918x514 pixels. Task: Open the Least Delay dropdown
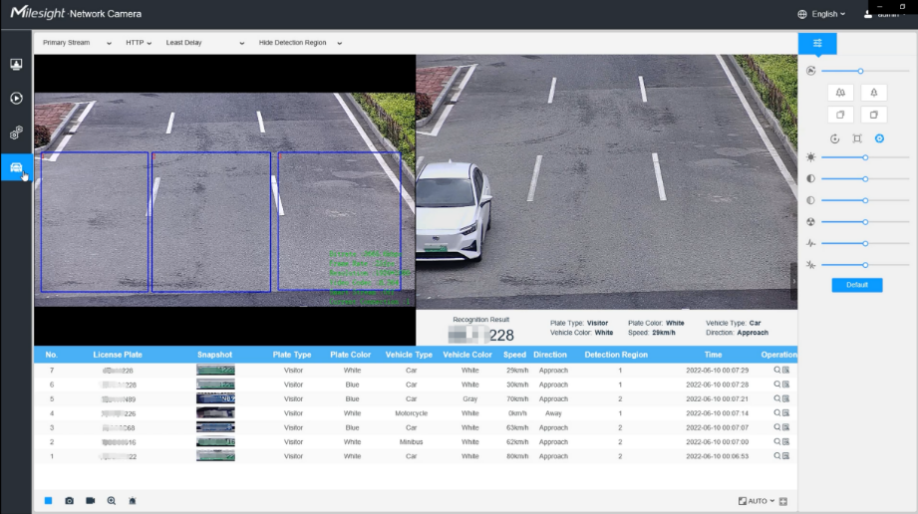click(x=205, y=43)
